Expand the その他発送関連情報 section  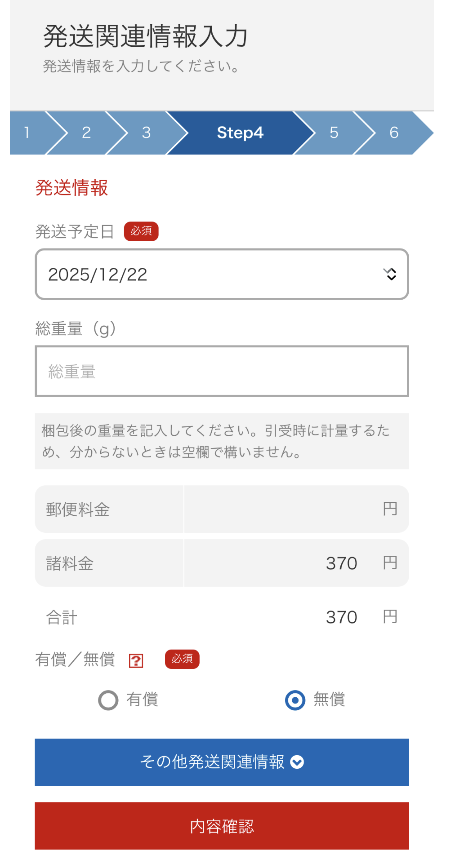tap(222, 762)
